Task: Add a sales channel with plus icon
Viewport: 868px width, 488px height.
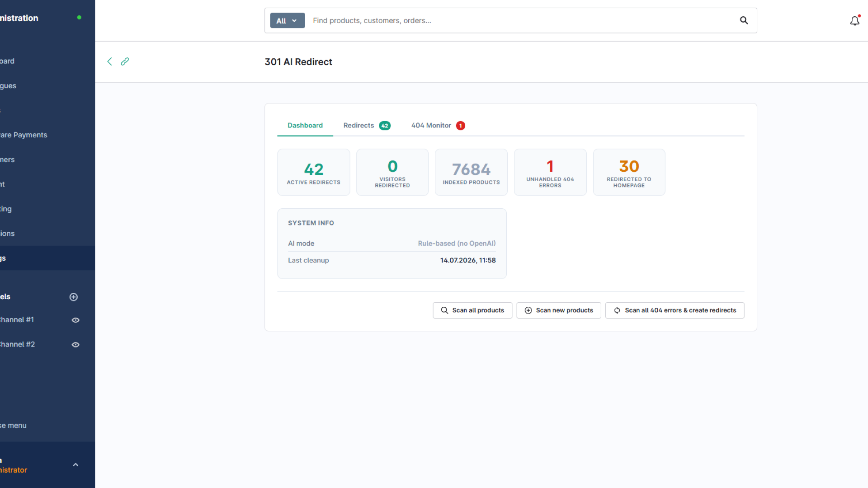Action: [x=74, y=297]
